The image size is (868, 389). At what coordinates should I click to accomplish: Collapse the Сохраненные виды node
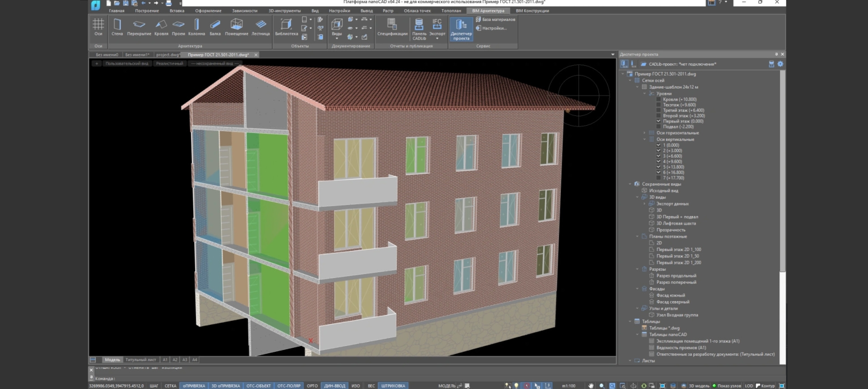630,184
